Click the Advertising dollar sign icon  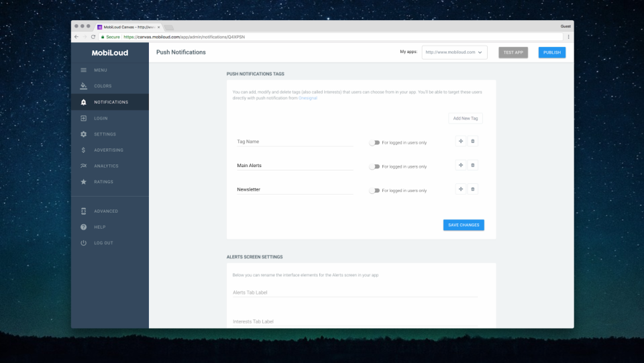[83, 150]
